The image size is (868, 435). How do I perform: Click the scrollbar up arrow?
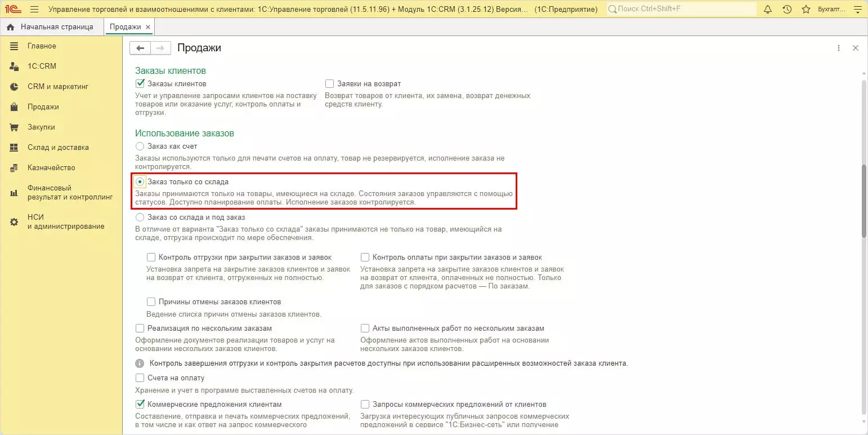tap(864, 74)
